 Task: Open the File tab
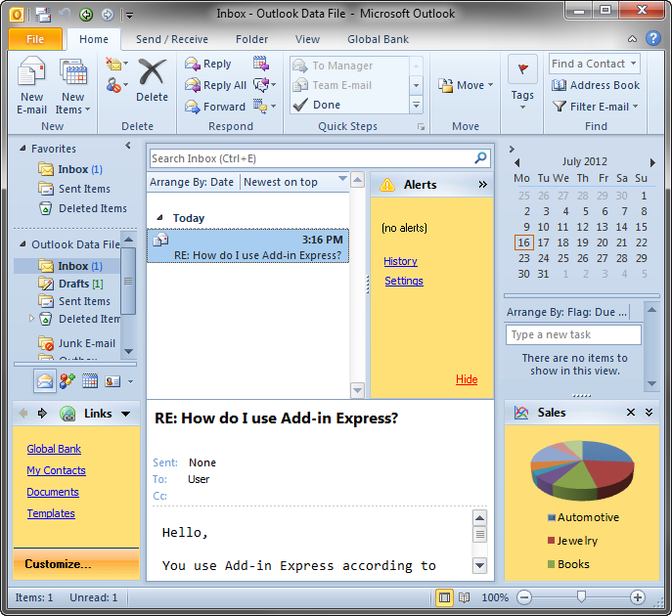click(35, 39)
